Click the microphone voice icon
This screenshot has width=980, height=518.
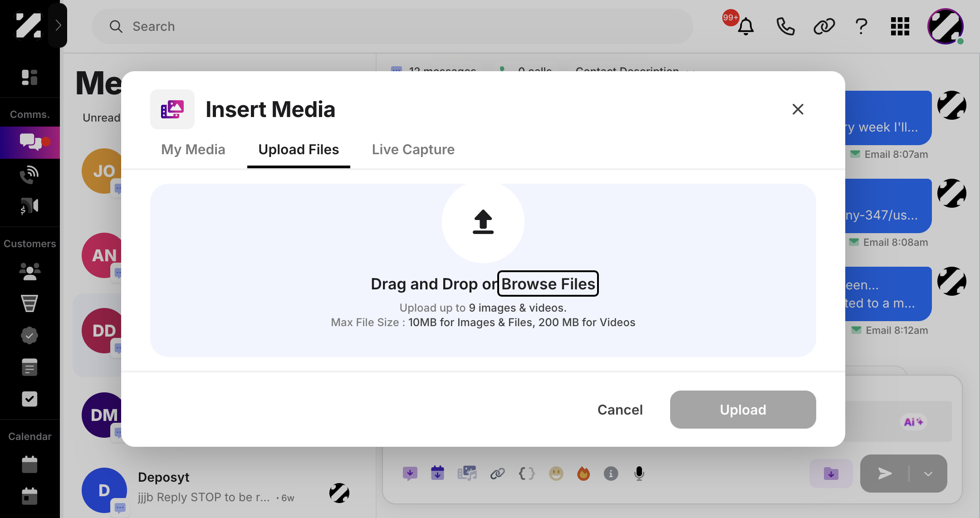click(639, 474)
